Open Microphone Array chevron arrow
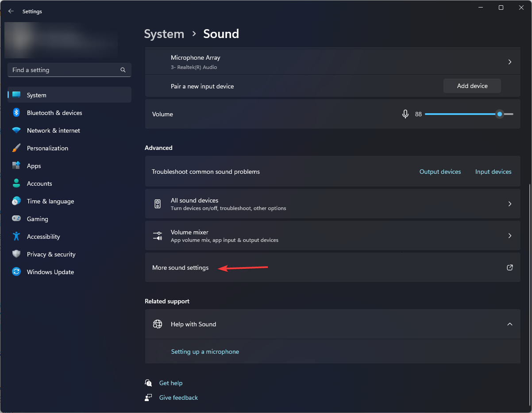 [510, 62]
